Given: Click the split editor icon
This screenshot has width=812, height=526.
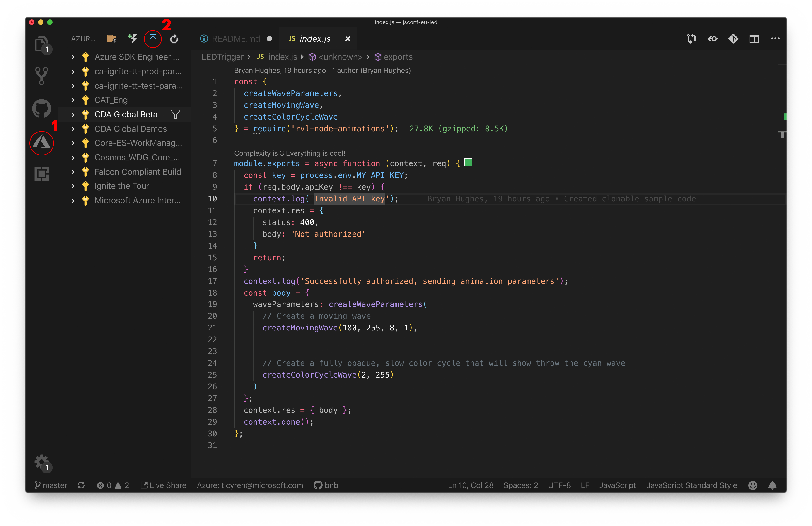Looking at the screenshot, I should [x=754, y=39].
